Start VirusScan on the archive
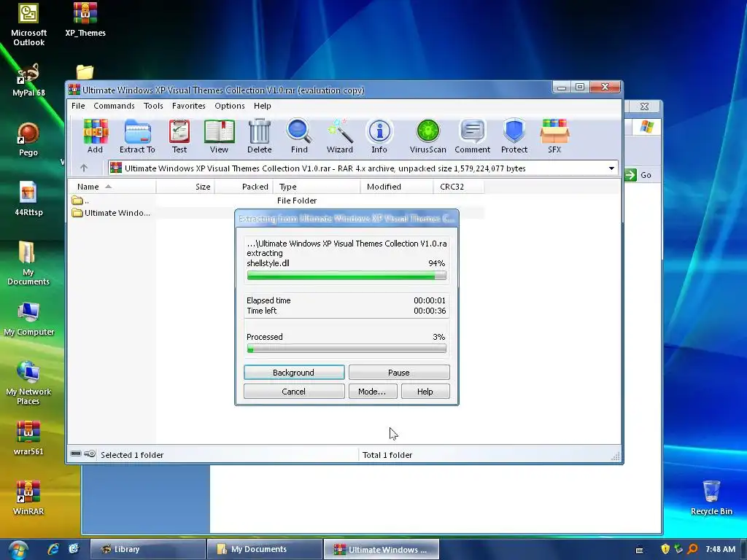The image size is (747, 560). pyautogui.click(x=427, y=136)
